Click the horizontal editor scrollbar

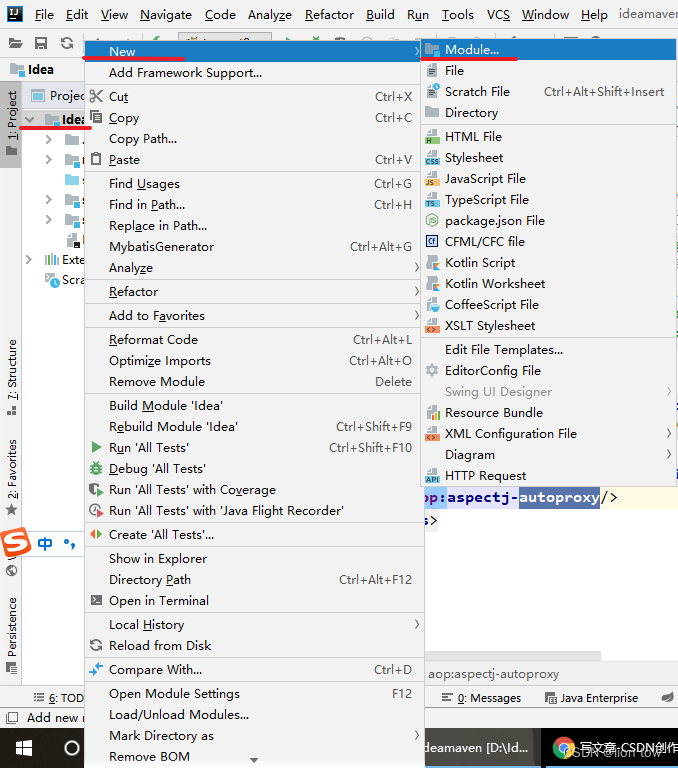[x=512, y=655]
